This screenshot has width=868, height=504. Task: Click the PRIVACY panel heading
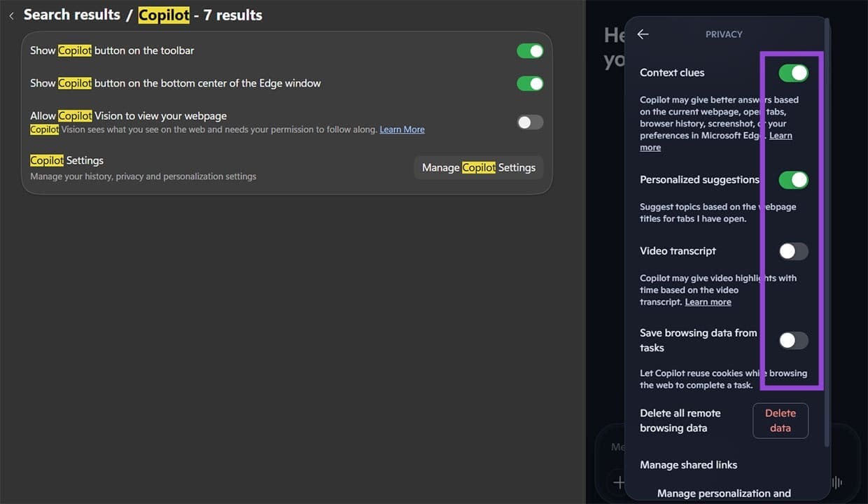coord(724,34)
